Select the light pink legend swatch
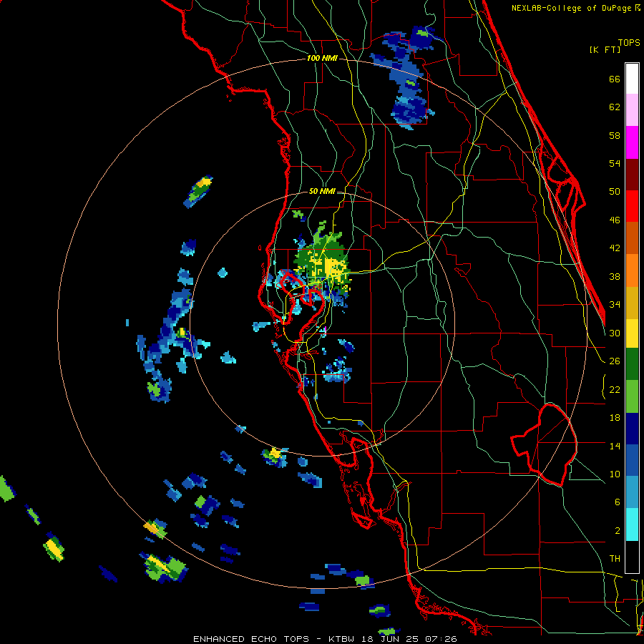The height and width of the screenshot is (644, 644). (632, 109)
